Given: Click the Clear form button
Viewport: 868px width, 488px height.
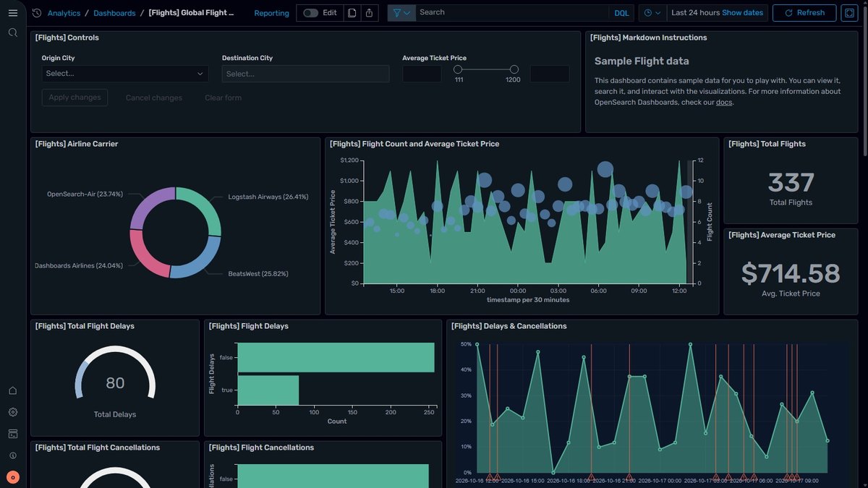Looking at the screenshot, I should [224, 98].
